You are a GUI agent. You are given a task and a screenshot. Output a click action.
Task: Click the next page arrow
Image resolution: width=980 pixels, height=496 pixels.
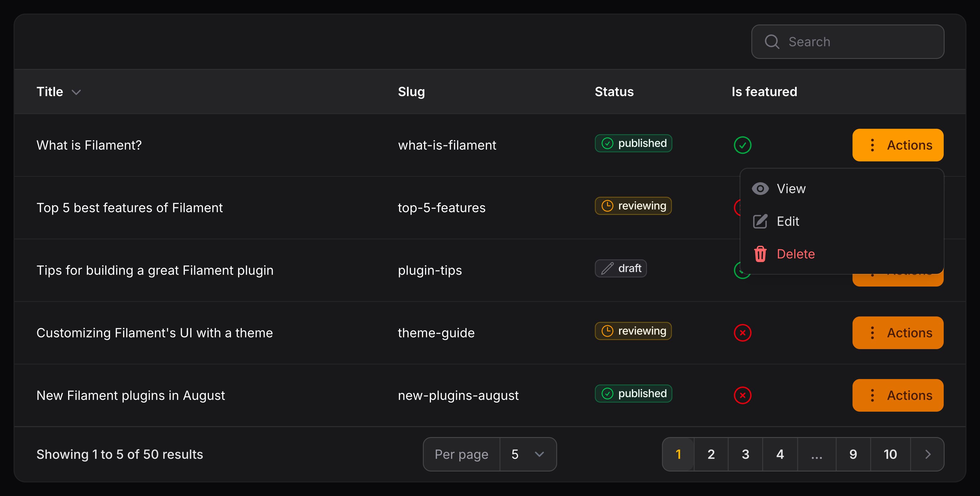(927, 454)
